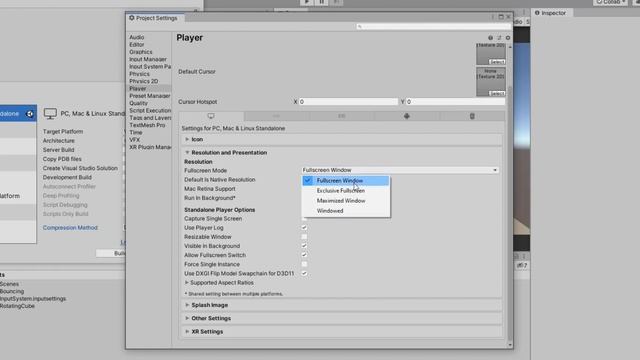
Task: Open Preset Manager settings
Action: click(x=150, y=96)
